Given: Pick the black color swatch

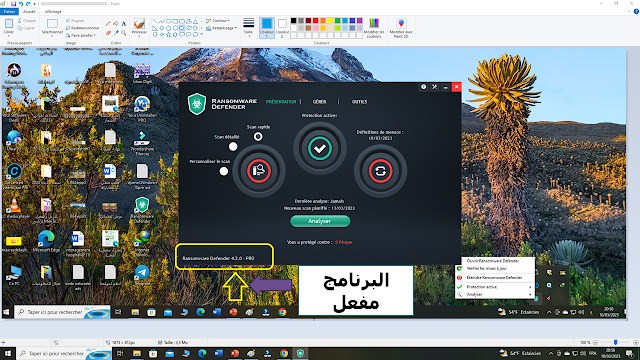Looking at the screenshot, I should 293,20.
